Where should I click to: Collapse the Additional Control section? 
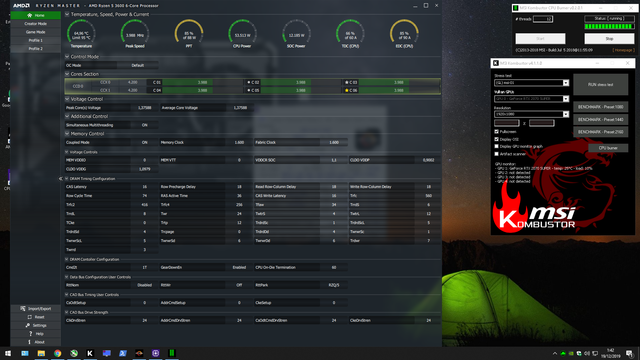(67, 116)
